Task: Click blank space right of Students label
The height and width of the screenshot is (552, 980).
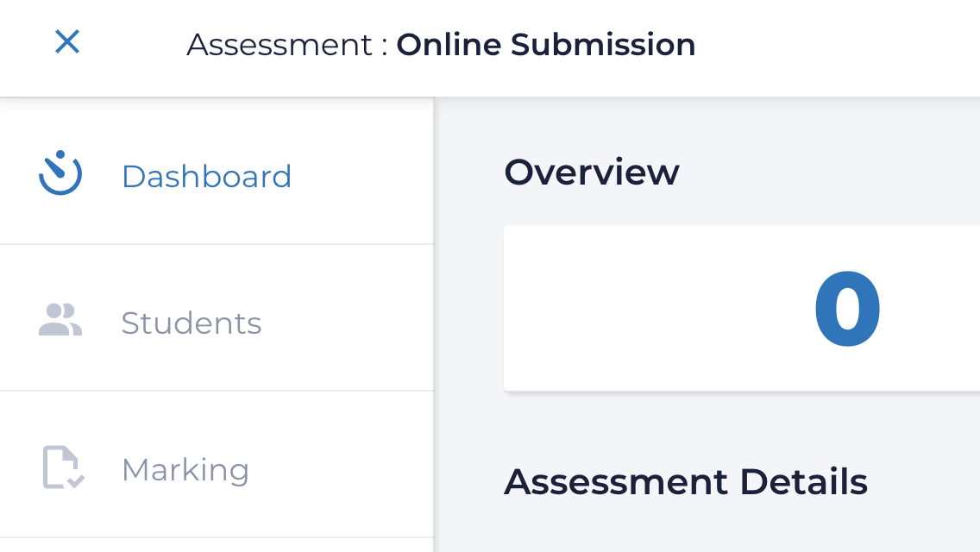Action: (345, 323)
